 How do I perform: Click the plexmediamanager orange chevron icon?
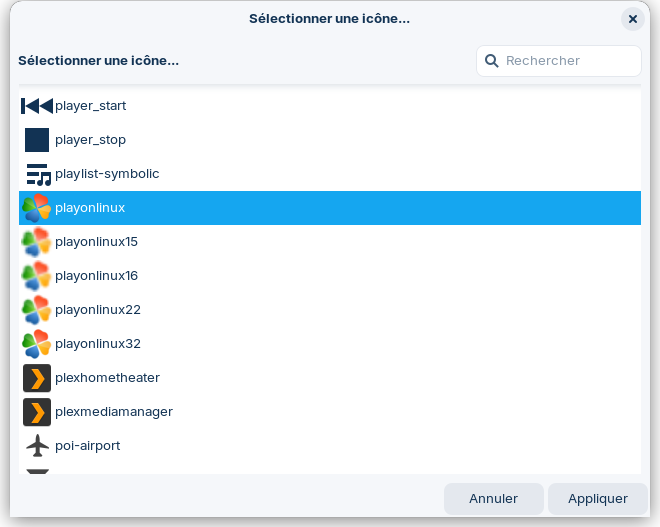[x=37, y=412]
